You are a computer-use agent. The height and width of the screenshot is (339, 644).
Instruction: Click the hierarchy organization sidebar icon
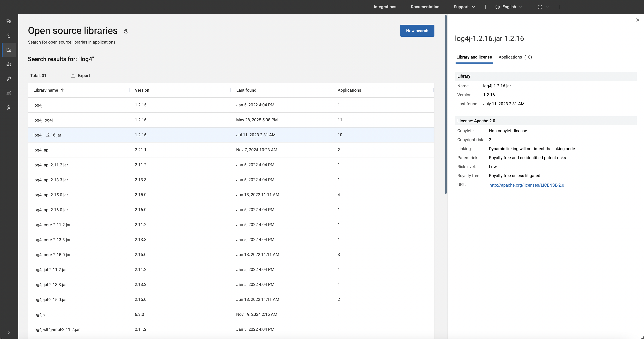[x=9, y=93]
